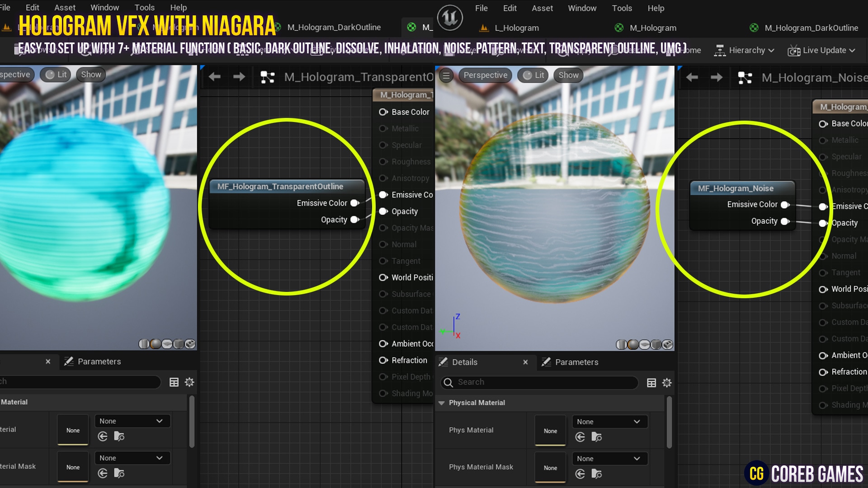Select plane preview shape in right viewport
Screen dimensions: 868x488
click(x=645, y=345)
